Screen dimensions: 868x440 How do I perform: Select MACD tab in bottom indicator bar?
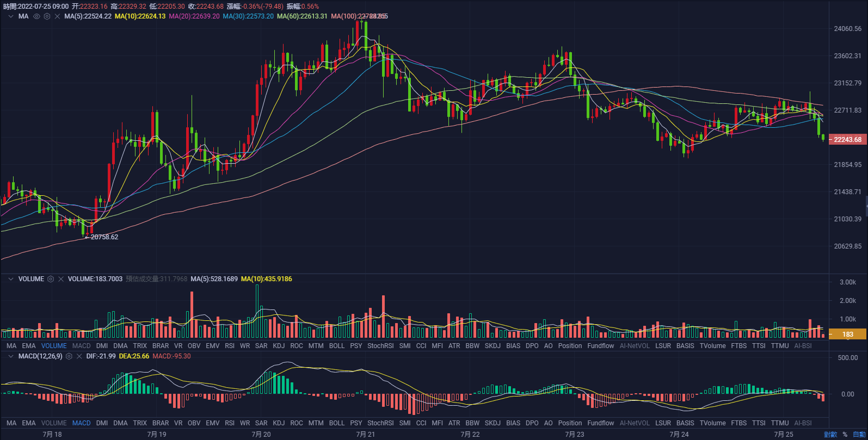(82, 423)
